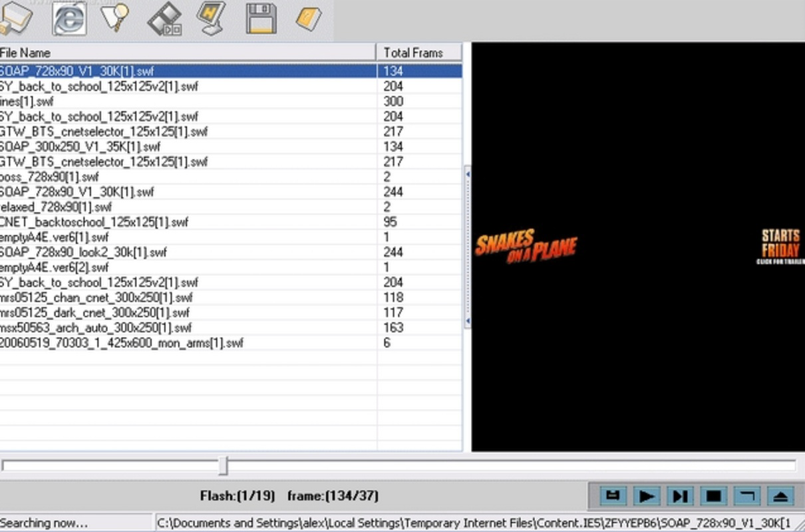Viewport: 805px width, 532px height.
Task: Click the film strip player icon
Action: tap(164, 19)
